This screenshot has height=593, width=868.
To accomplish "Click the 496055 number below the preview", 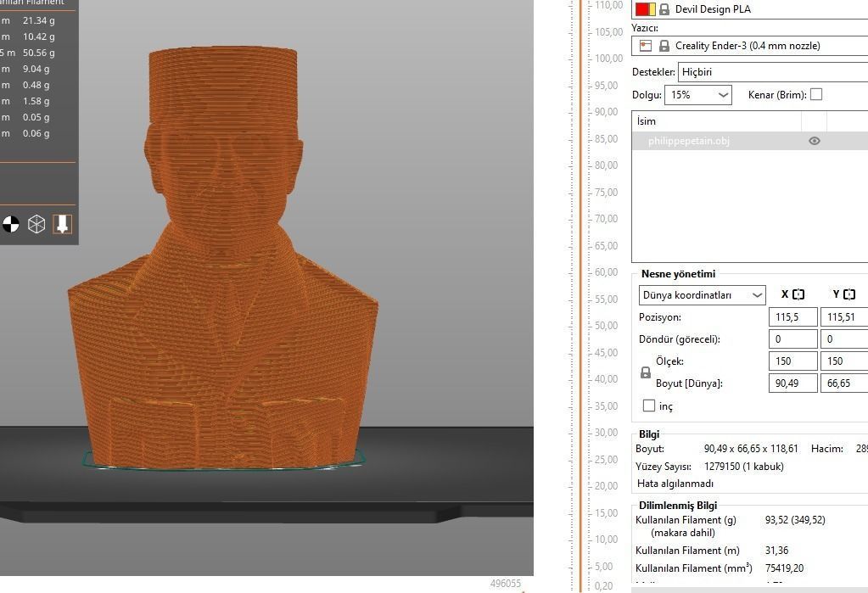I will point(506,583).
